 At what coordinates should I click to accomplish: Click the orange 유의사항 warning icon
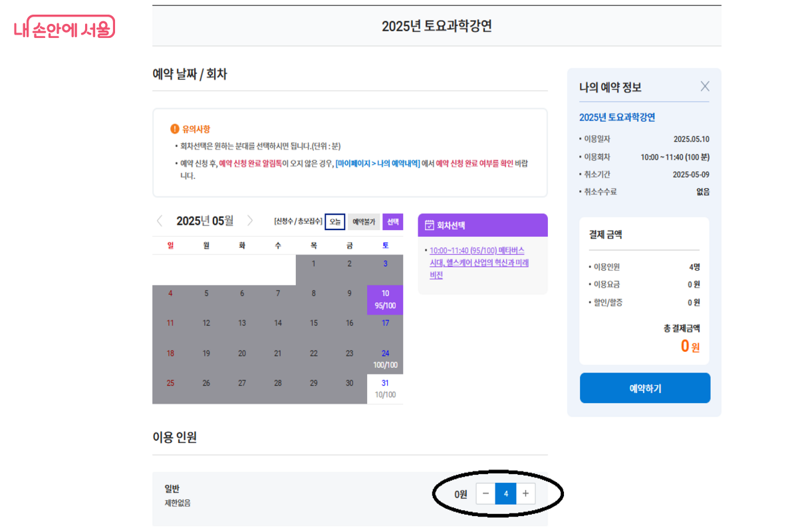pos(175,129)
